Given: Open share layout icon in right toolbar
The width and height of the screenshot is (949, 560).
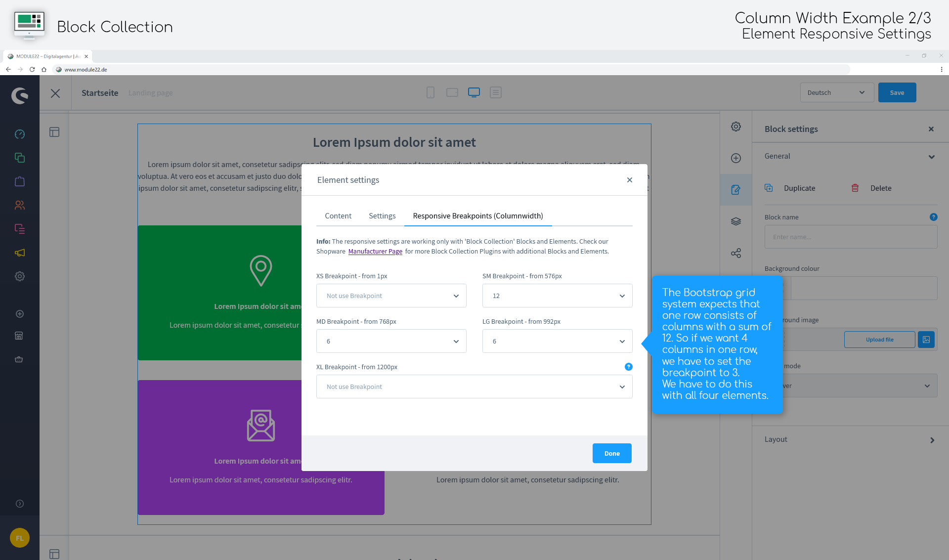Looking at the screenshot, I should pos(736,253).
